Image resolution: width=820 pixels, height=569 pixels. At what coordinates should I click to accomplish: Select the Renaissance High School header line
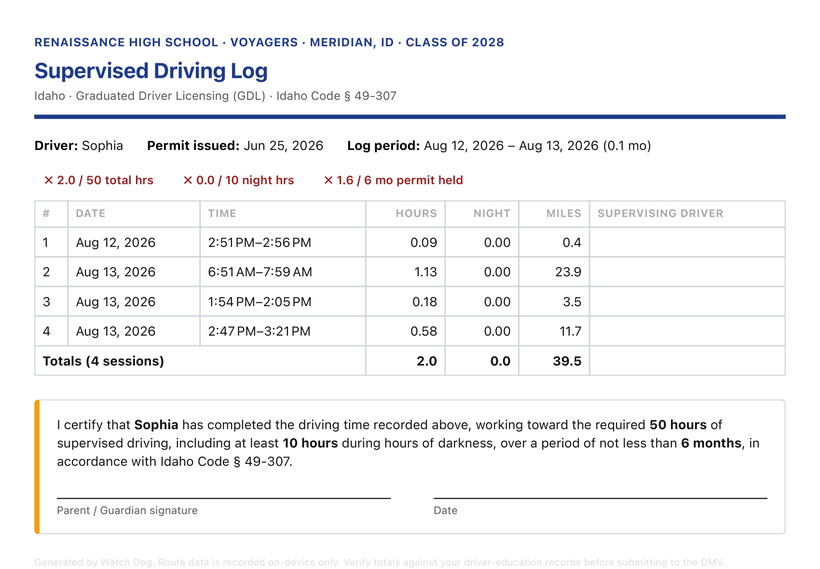tap(269, 42)
